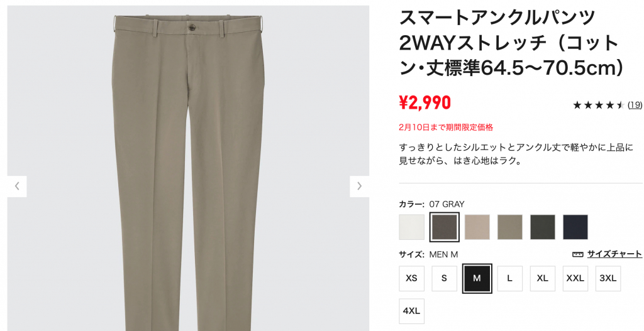Pick the navy color swatch
644x331 pixels.
tap(575, 227)
